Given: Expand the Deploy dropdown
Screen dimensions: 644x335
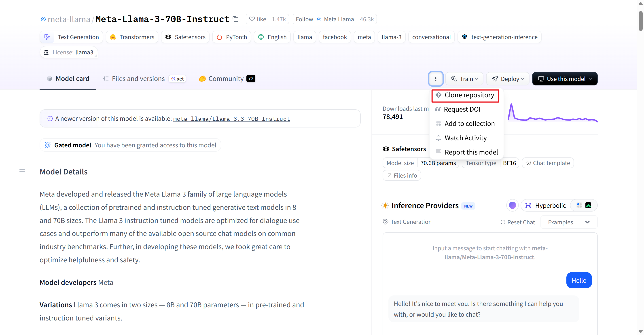Looking at the screenshot, I should pos(508,79).
